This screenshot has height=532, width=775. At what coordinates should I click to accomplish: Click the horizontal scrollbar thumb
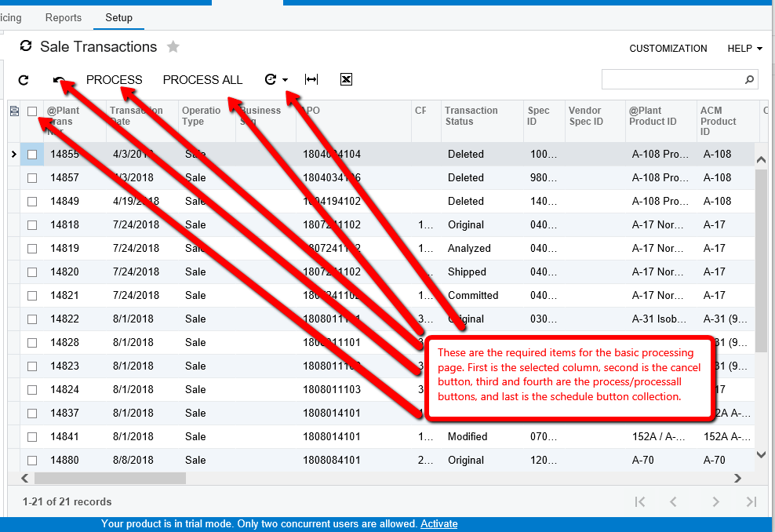tap(111, 478)
